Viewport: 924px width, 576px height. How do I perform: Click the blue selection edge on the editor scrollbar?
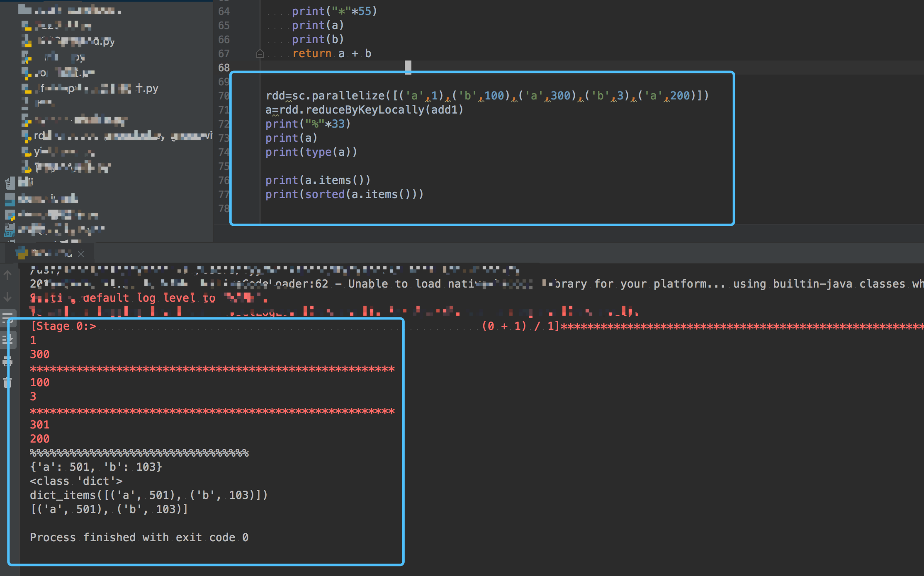point(408,66)
